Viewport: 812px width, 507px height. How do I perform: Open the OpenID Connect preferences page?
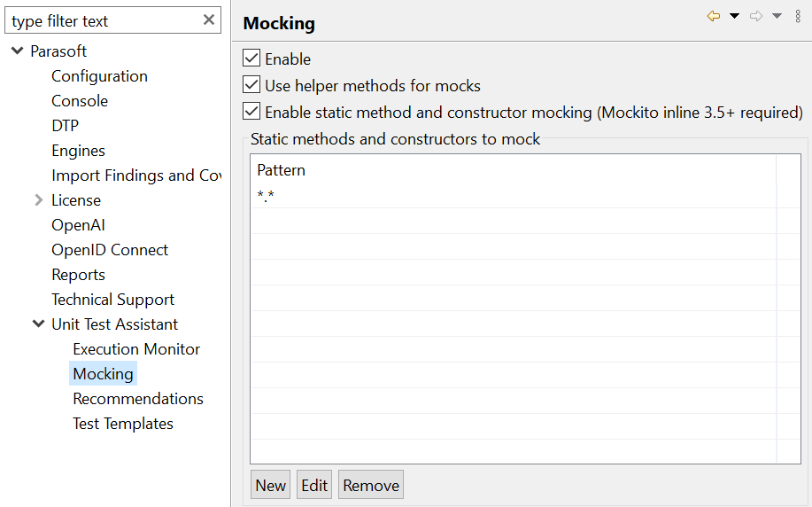click(110, 250)
